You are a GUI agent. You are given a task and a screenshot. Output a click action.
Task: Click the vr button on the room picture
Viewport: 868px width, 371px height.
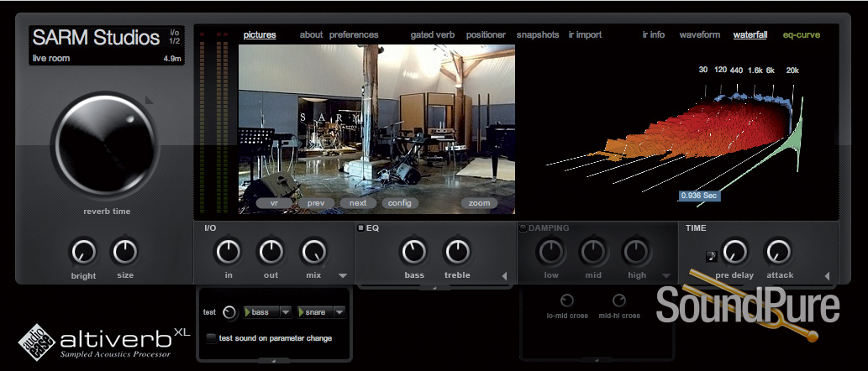pyautogui.click(x=273, y=203)
